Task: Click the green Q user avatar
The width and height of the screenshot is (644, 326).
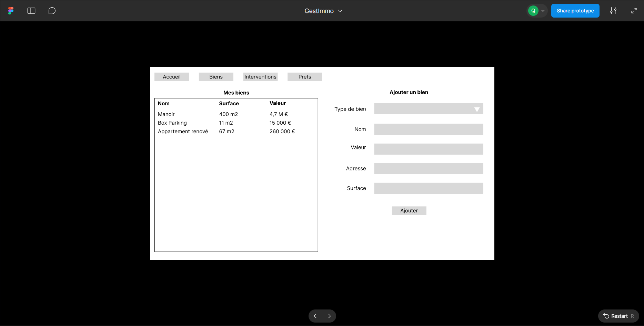Action: point(533,11)
